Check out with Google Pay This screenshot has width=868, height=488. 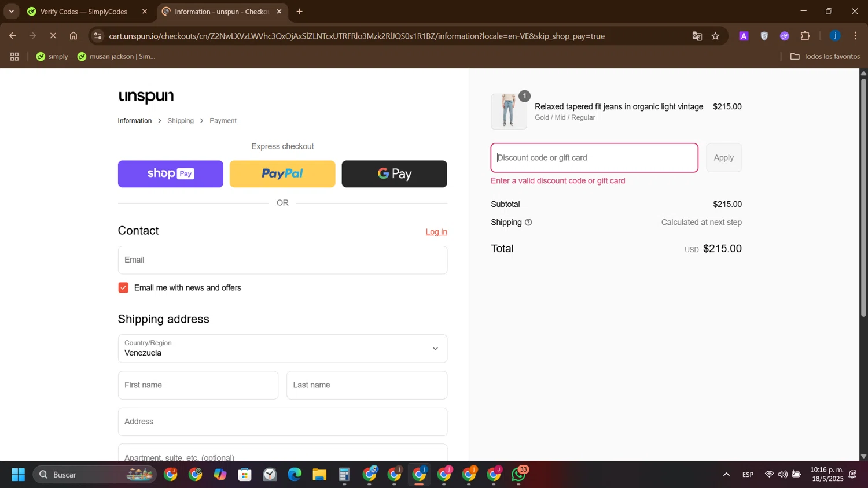[x=394, y=174]
